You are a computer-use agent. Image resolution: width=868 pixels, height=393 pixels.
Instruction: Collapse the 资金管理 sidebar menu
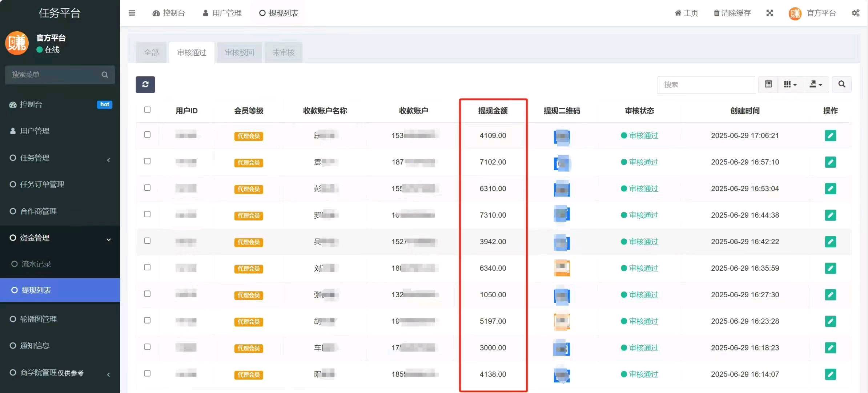point(60,238)
